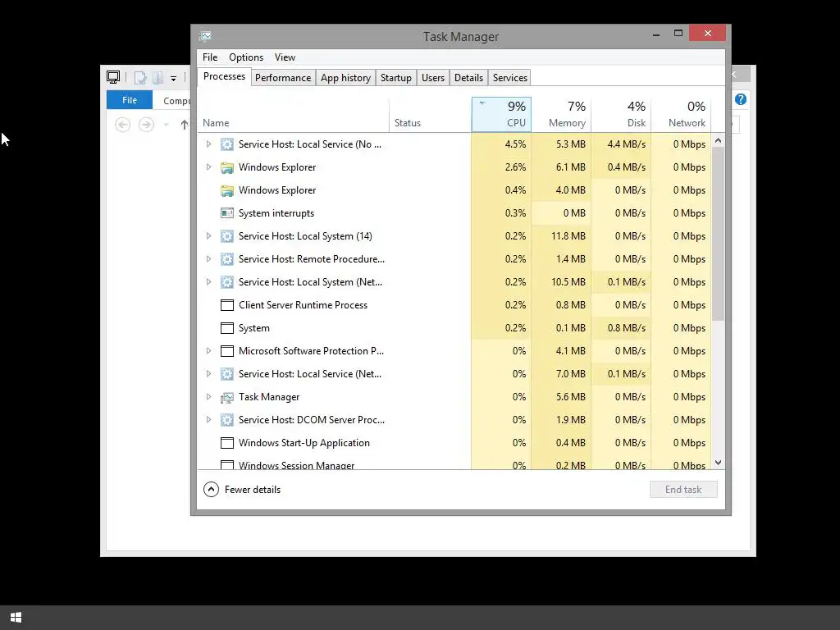
Task: Sort by the Name column header
Action: 294,115
